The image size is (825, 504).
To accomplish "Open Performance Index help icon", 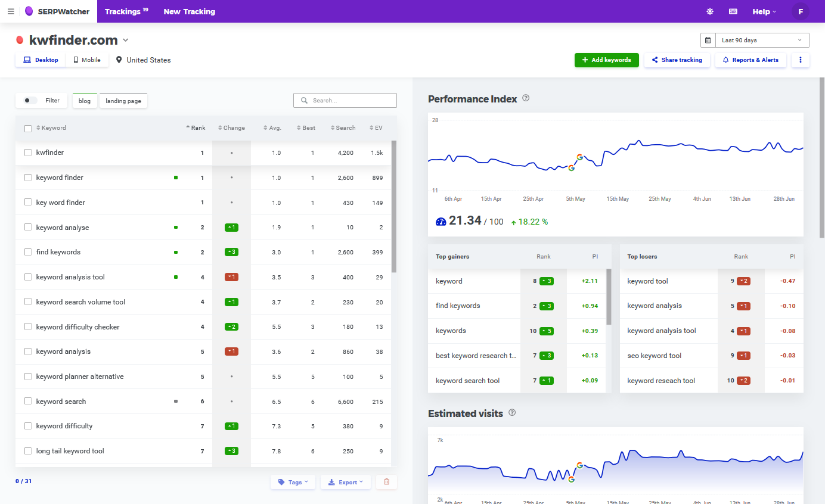I will [526, 98].
